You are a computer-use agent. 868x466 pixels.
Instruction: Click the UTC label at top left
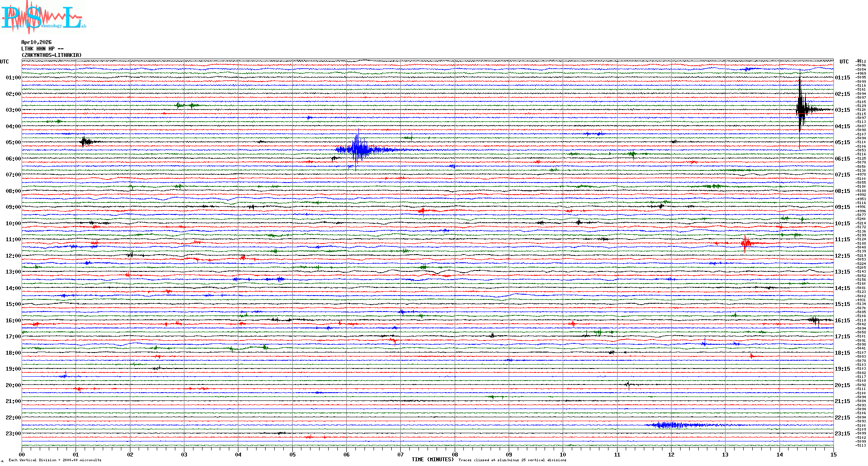[4, 62]
